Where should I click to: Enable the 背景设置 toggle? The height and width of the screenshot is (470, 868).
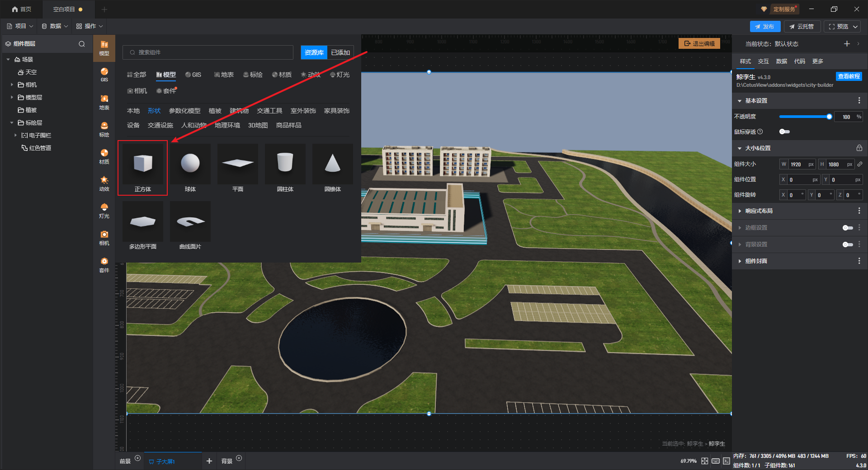coord(847,244)
